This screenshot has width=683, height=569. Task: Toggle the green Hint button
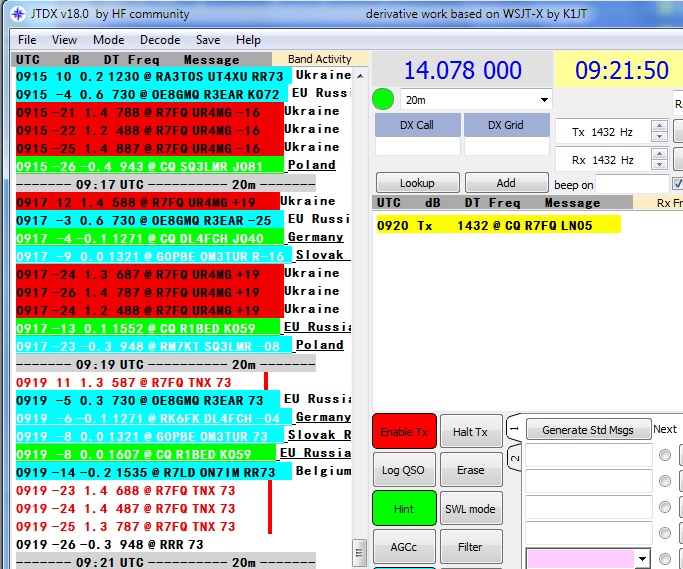tap(404, 509)
